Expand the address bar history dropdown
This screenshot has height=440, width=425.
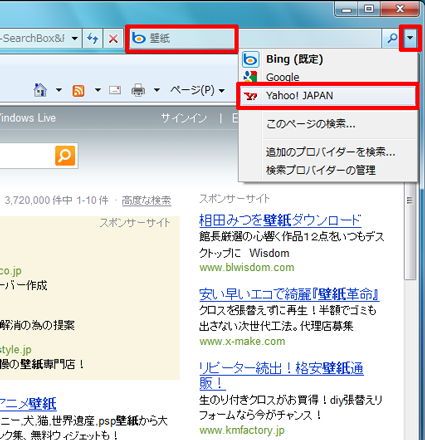75,39
